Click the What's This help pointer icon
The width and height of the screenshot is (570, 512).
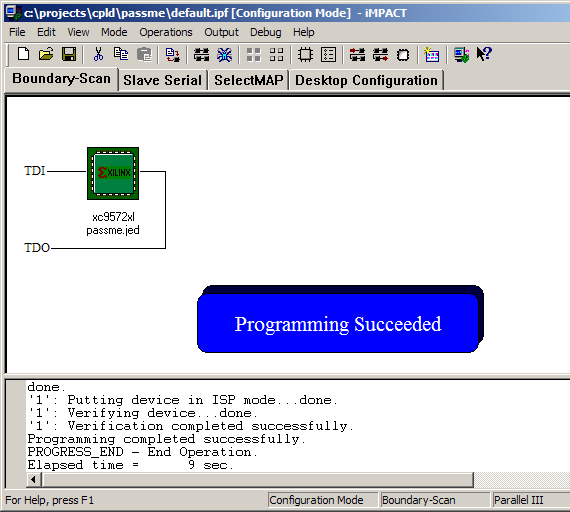click(x=484, y=54)
